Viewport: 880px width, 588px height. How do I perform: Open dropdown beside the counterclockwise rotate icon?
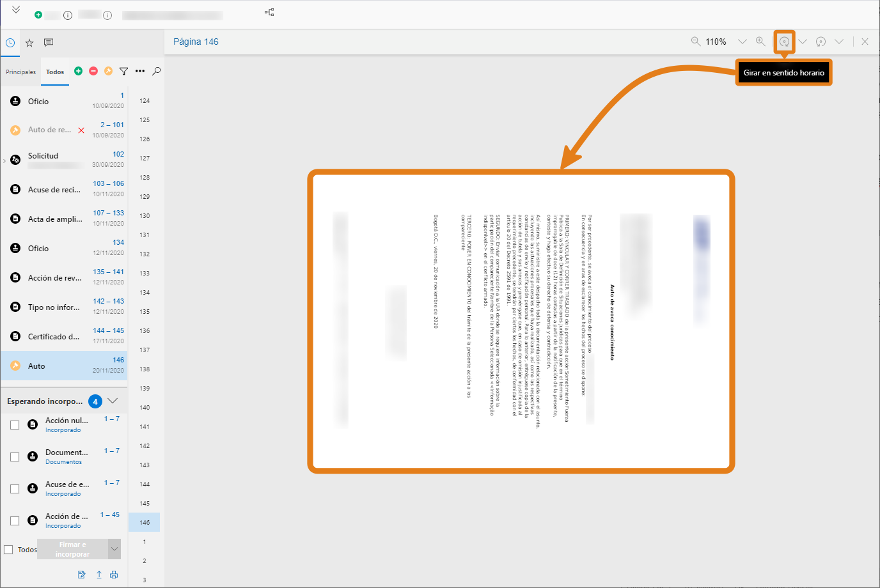(839, 42)
